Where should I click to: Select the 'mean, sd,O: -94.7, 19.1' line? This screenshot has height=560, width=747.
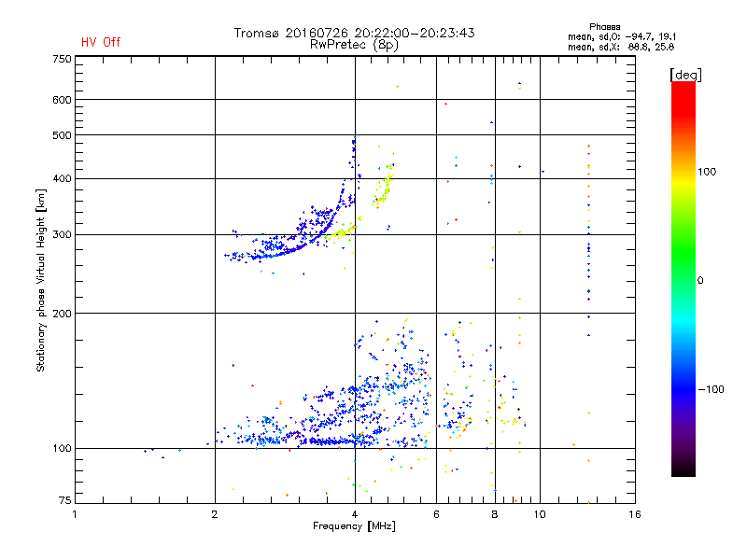(x=622, y=36)
